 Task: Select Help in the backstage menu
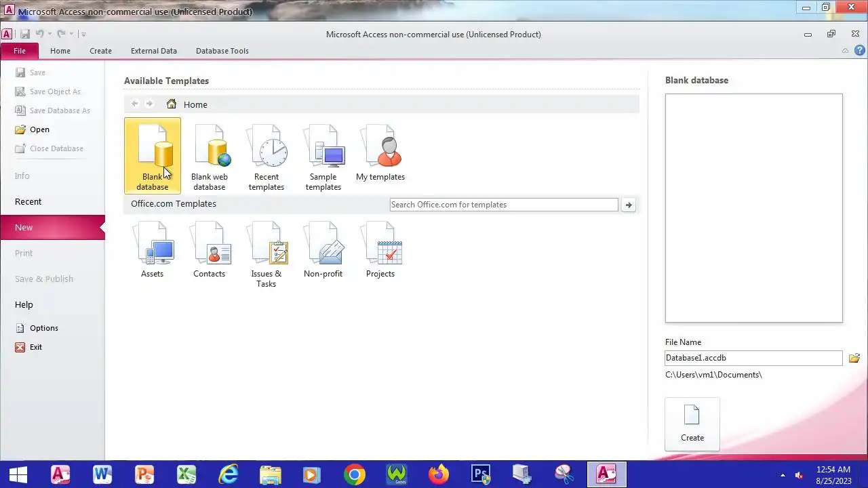pyautogui.click(x=52, y=305)
